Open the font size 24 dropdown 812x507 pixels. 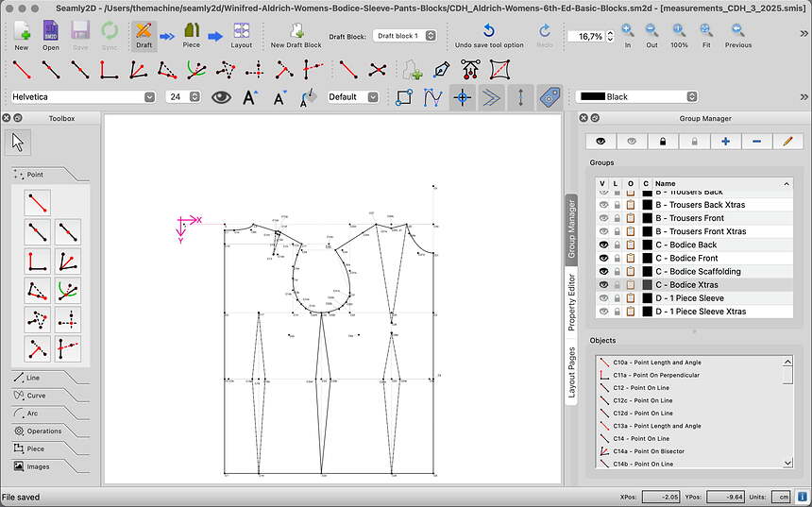click(183, 97)
